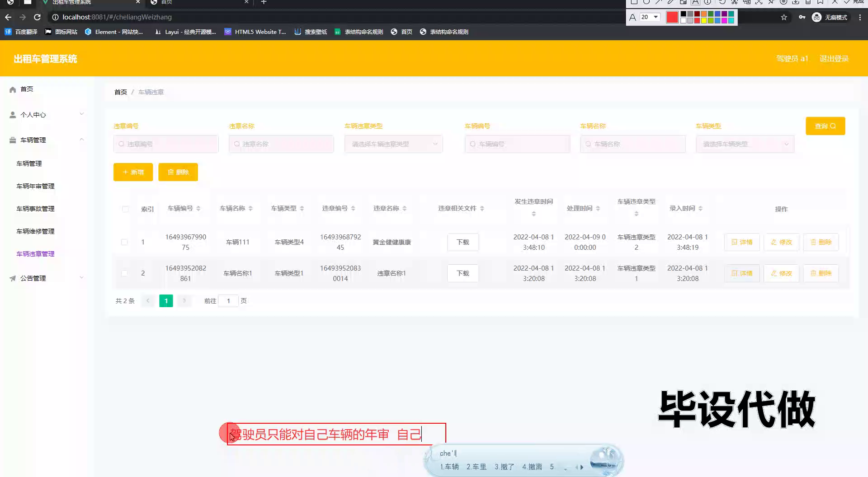Viewport: 868px width, 477px height.
Task: Open the site information icon beside localhost
Action: [55, 17]
